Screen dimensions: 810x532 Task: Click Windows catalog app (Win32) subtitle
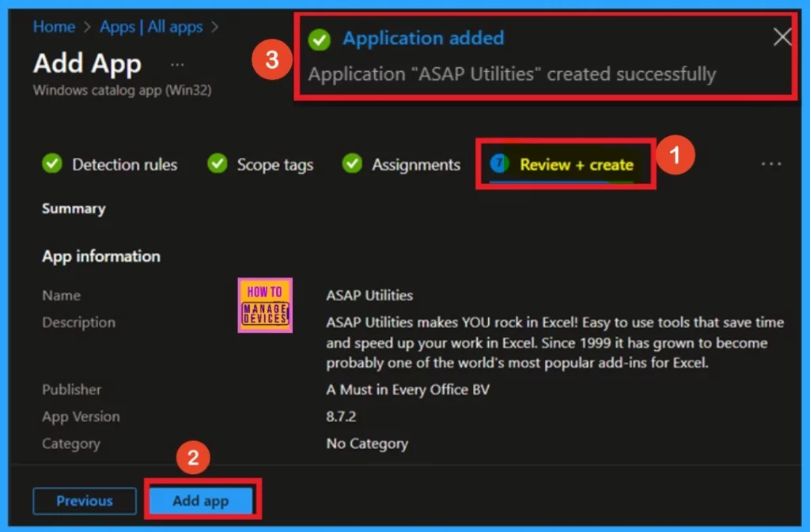(123, 90)
